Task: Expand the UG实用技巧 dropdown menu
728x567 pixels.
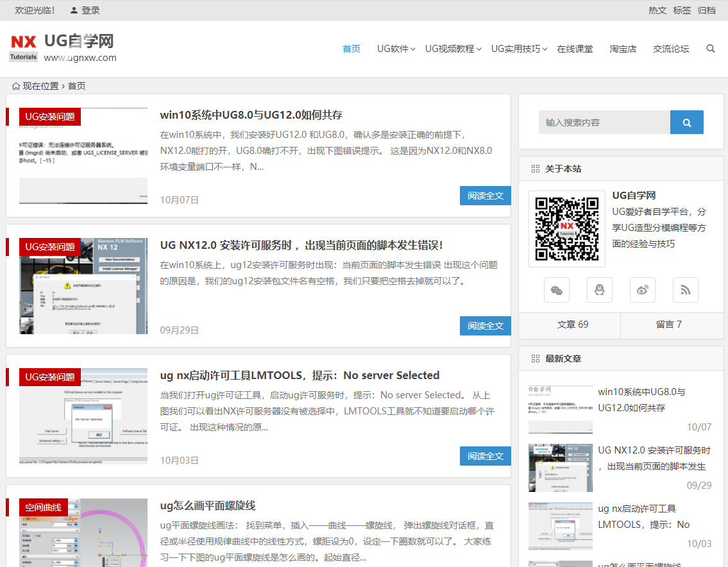Action: coord(519,49)
